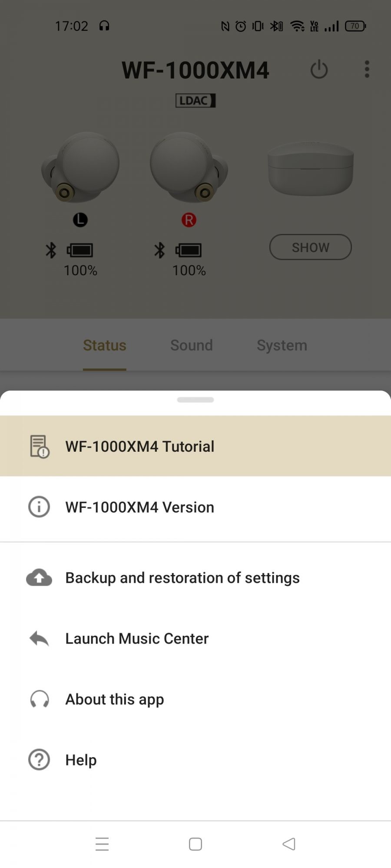Open WF-1000XM4 Tutorial

(139, 447)
